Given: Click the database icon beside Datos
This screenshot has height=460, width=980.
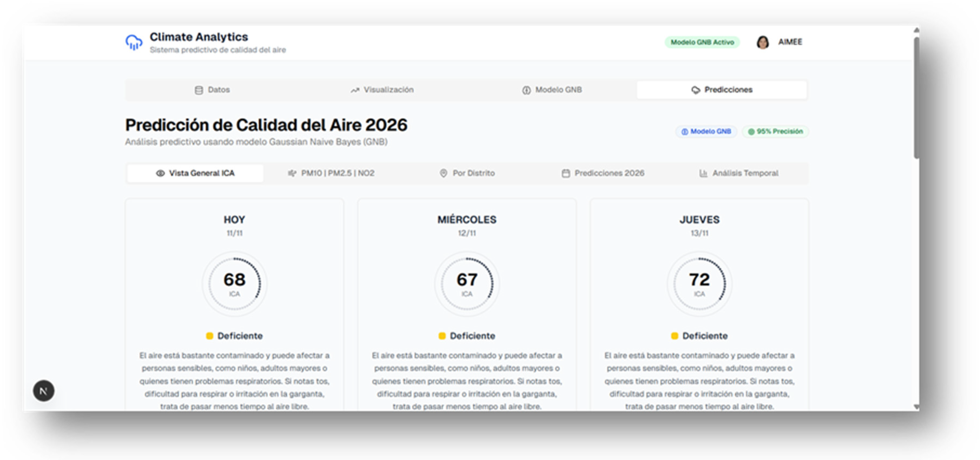Looking at the screenshot, I should 199,90.
